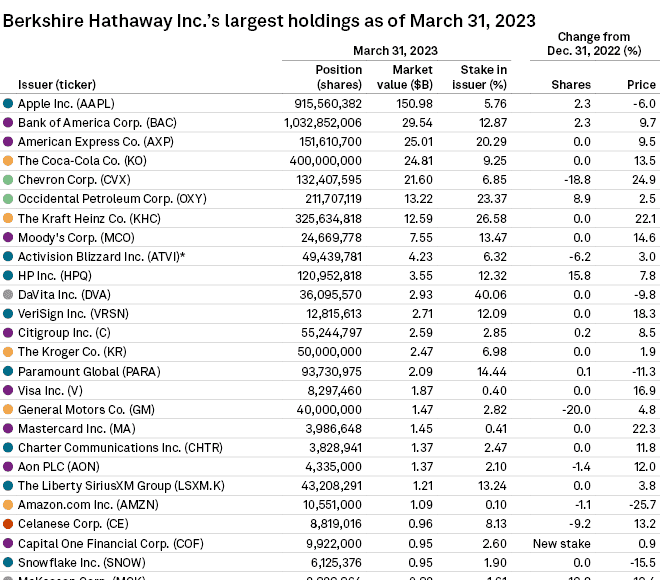Image resolution: width=660 pixels, height=580 pixels.
Task: Click the gray dot beside DaVita Inc. (DVA)
Action: [8, 295]
